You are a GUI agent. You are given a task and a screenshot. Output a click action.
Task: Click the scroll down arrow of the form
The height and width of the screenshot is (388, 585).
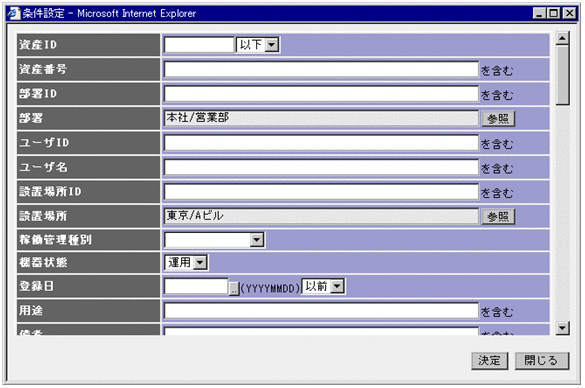[562, 328]
